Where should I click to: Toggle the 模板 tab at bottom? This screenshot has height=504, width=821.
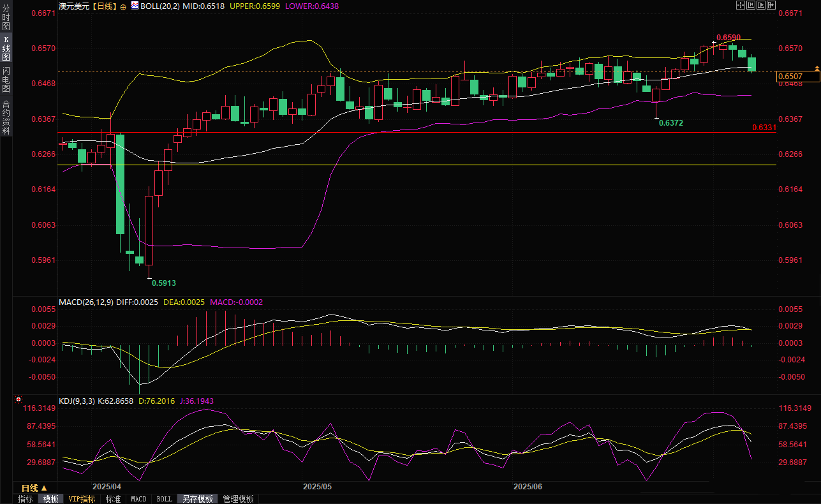50,499
